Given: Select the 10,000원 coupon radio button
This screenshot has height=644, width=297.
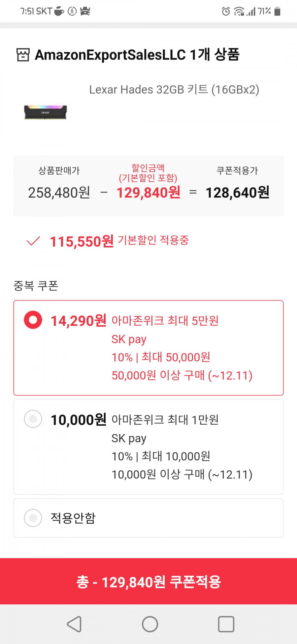Looking at the screenshot, I should pos(33,419).
